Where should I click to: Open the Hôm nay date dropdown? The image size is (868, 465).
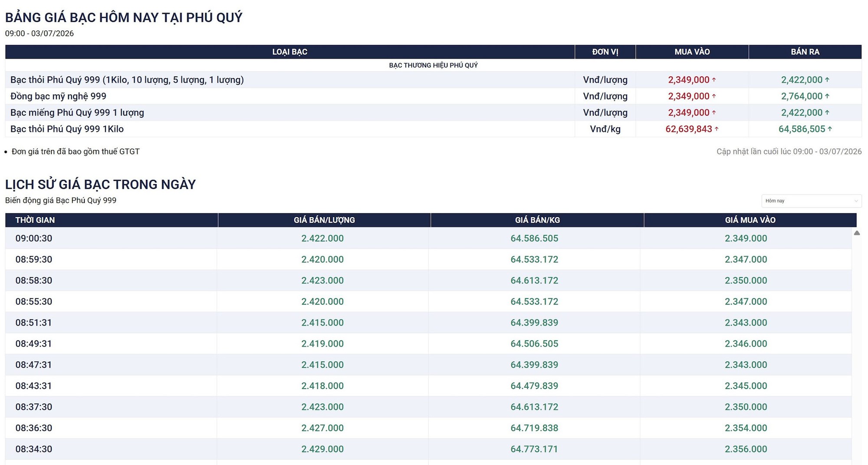coord(811,201)
